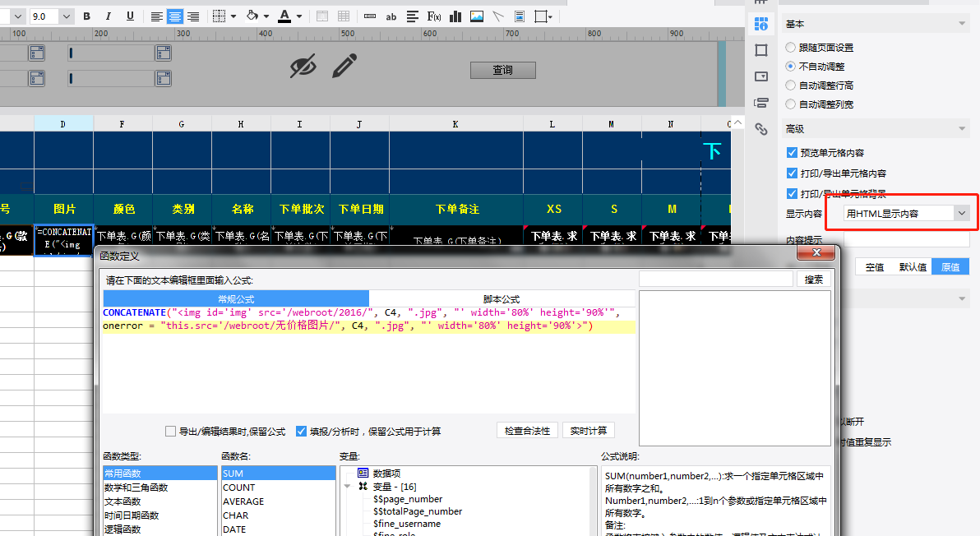Viewport: 980px width, 536px height.
Task: Open the conditional attributes sidebar icon
Action: coord(761,103)
